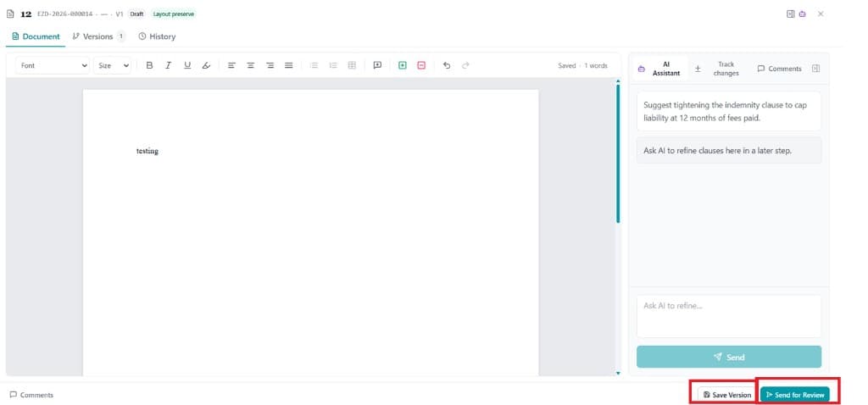Screen dimensions: 868x405
Task: Undo the last edit
Action: click(x=447, y=65)
